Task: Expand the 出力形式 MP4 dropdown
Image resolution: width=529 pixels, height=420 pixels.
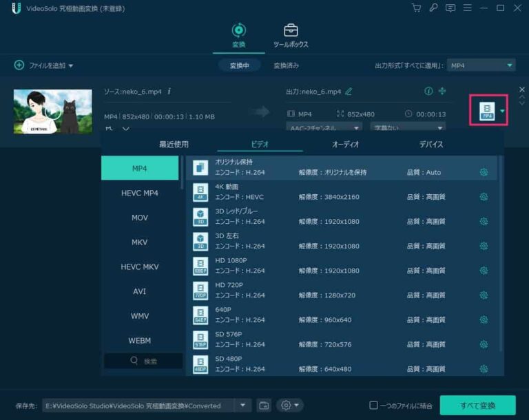Action: (510, 65)
